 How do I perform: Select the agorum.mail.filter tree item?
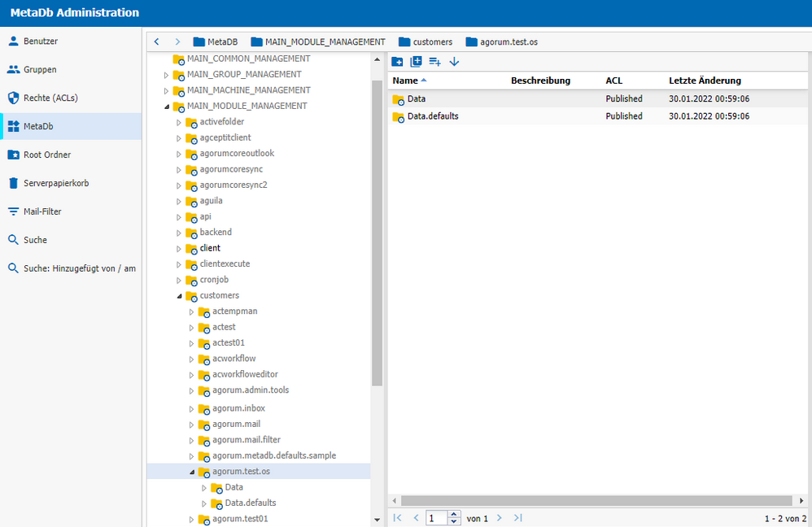click(247, 440)
